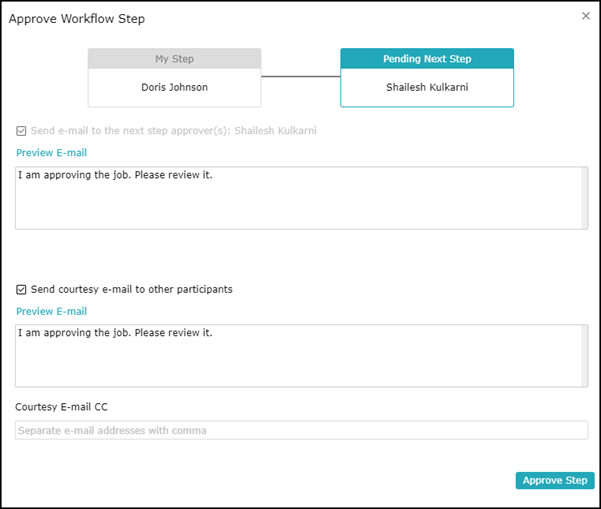Close the Approve Workflow Step dialog

(586, 16)
